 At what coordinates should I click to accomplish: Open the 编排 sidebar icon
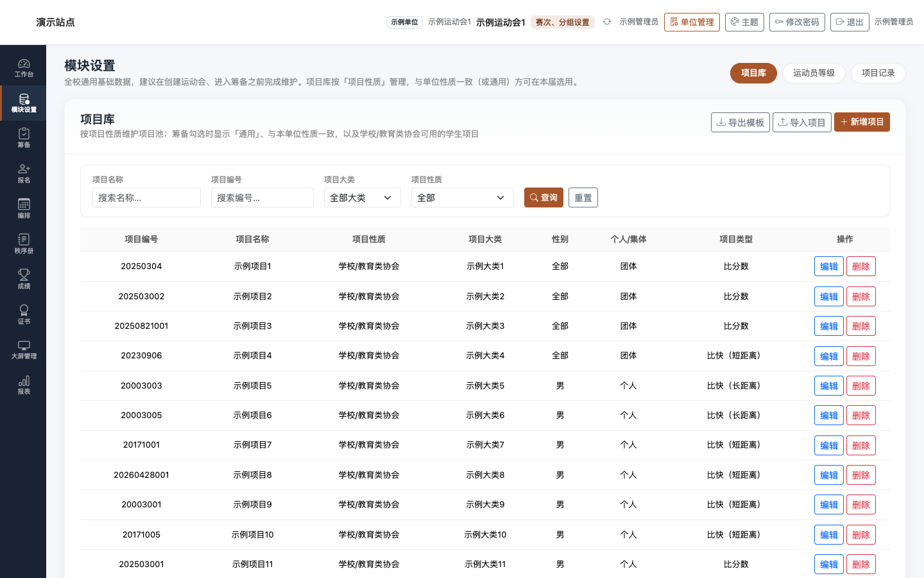click(x=24, y=209)
